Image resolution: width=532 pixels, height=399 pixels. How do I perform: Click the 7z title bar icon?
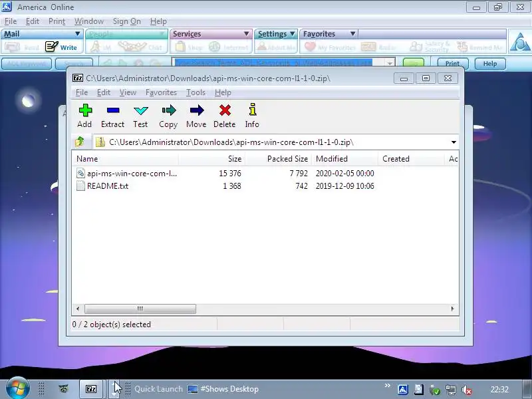coord(78,78)
